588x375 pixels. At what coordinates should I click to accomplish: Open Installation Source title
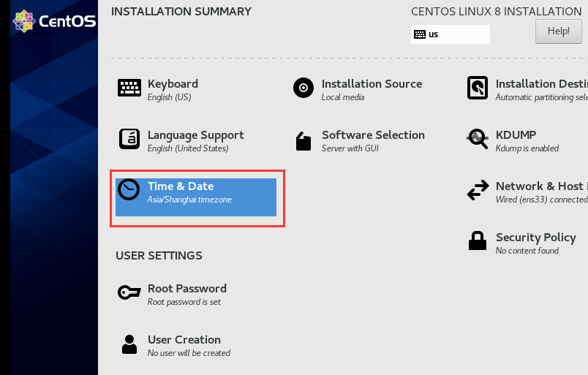[x=372, y=83]
